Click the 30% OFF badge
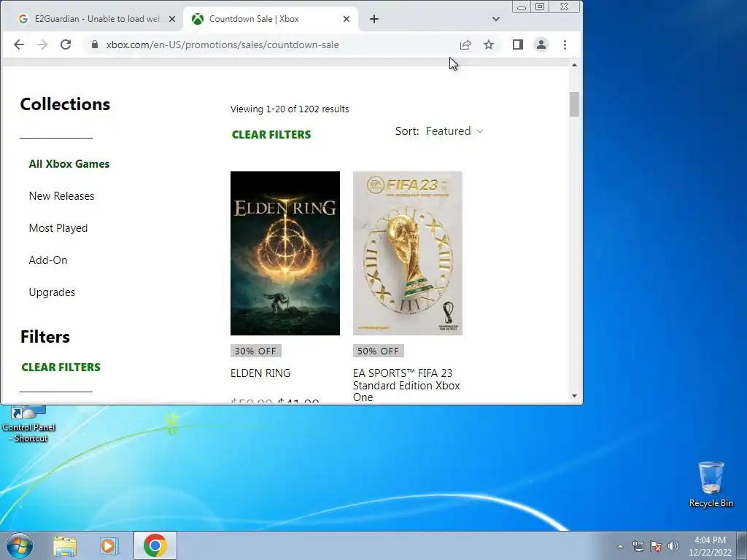This screenshot has width=747, height=560. 256,351
